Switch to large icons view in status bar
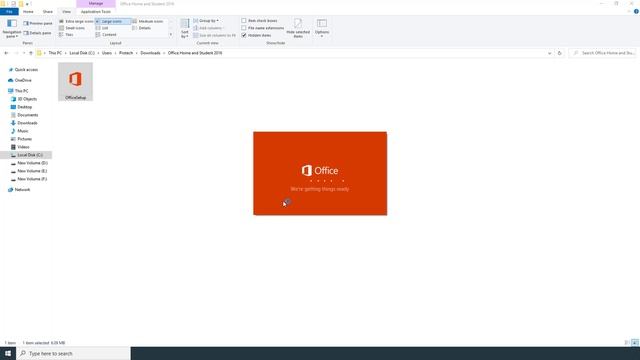The height and width of the screenshot is (360, 640). click(635, 343)
